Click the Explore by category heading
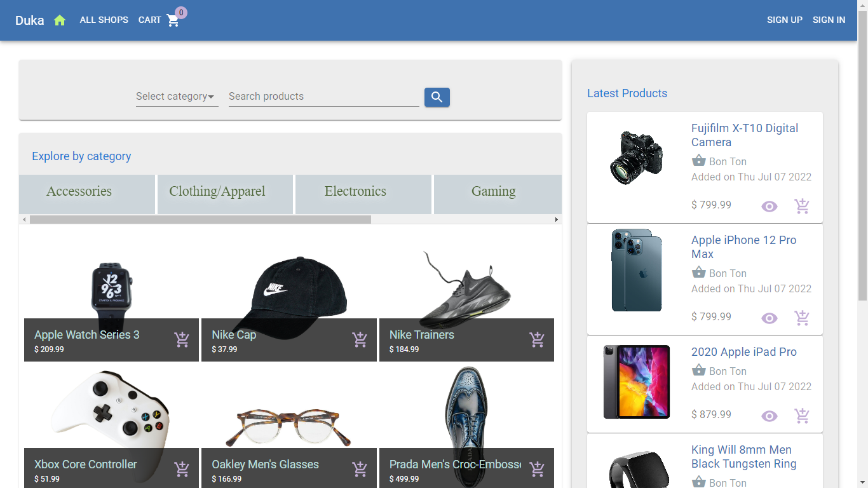The height and width of the screenshot is (488, 868). pyautogui.click(x=81, y=156)
